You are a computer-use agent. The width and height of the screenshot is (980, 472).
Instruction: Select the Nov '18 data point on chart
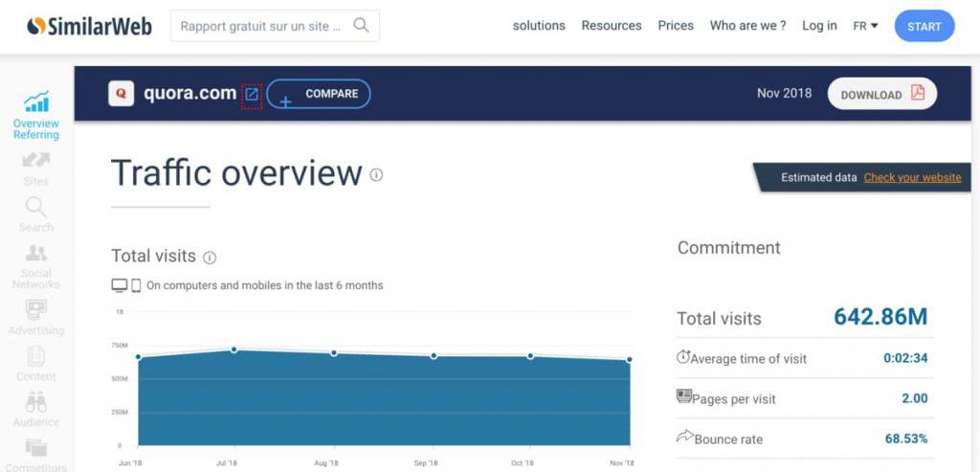(x=630, y=359)
